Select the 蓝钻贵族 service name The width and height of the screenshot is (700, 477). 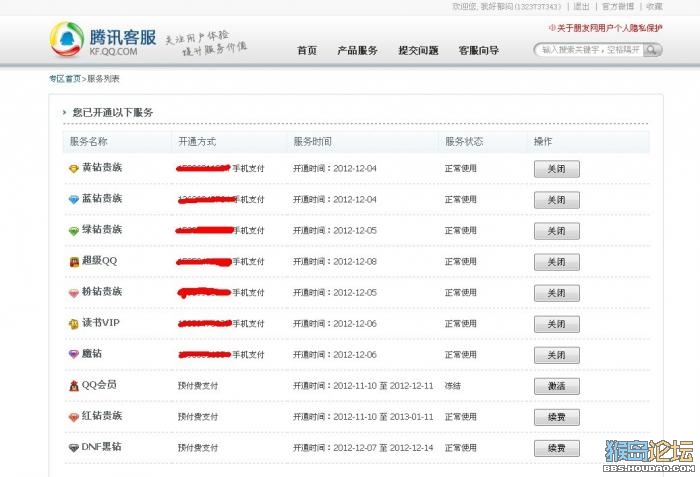[x=102, y=198]
